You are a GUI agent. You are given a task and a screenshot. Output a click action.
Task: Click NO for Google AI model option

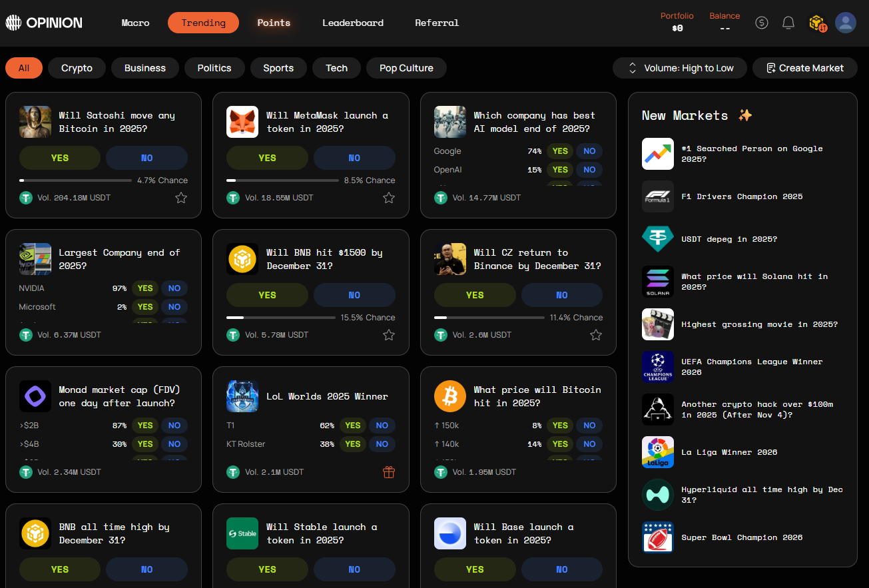(589, 151)
